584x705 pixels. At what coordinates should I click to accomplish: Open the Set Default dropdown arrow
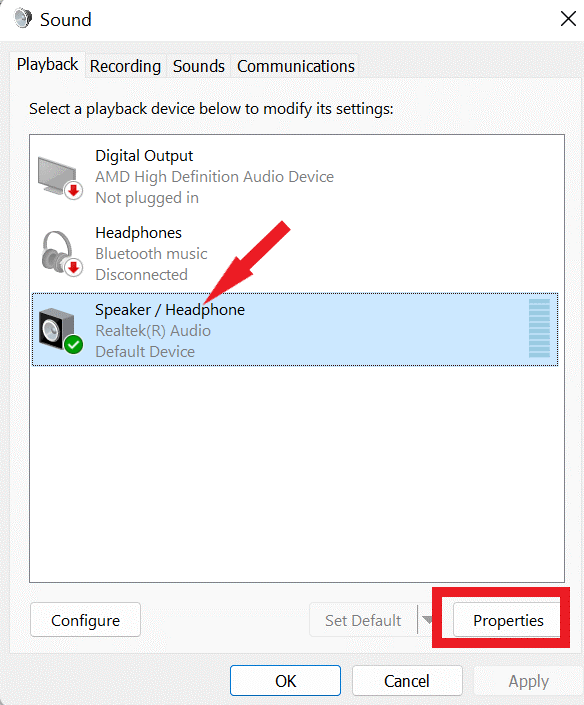tap(428, 620)
